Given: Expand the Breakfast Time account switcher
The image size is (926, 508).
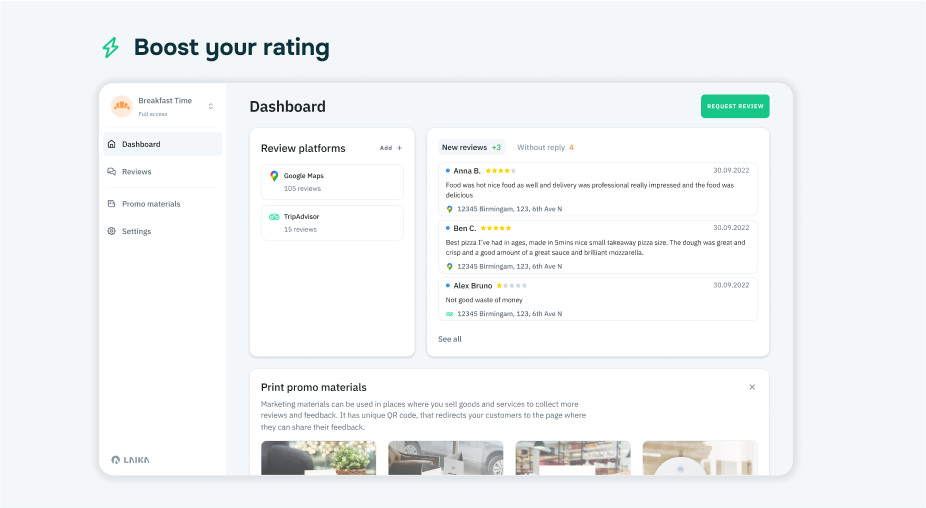Looking at the screenshot, I should pos(210,106).
